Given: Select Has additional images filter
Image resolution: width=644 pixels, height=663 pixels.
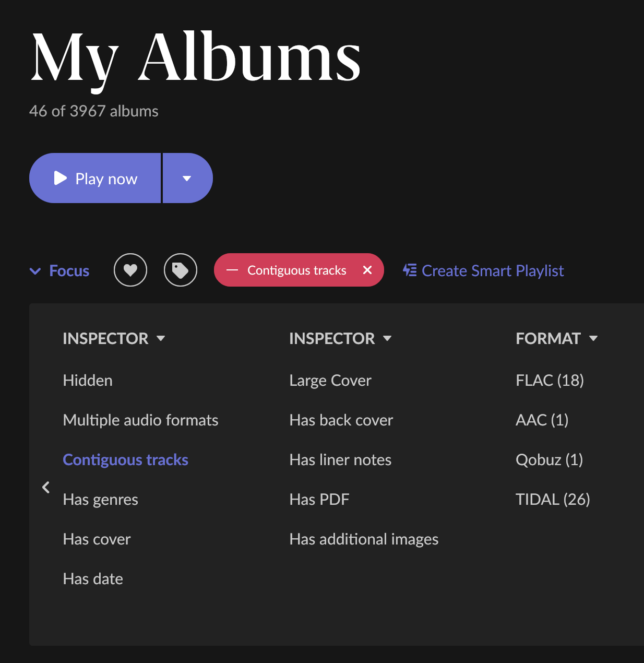Looking at the screenshot, I should tap(364, 539).
